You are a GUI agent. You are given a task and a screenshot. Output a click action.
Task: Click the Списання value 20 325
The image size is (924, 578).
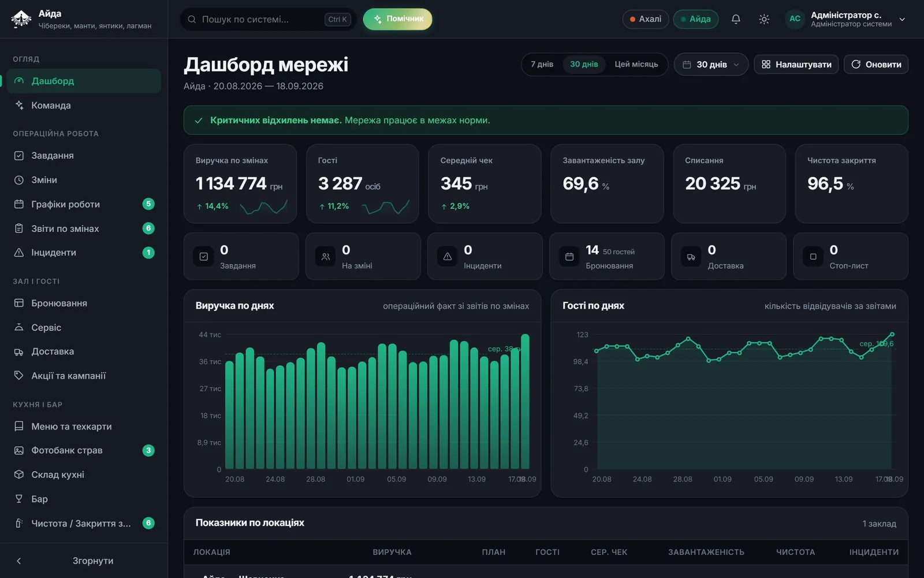point(713,183)
